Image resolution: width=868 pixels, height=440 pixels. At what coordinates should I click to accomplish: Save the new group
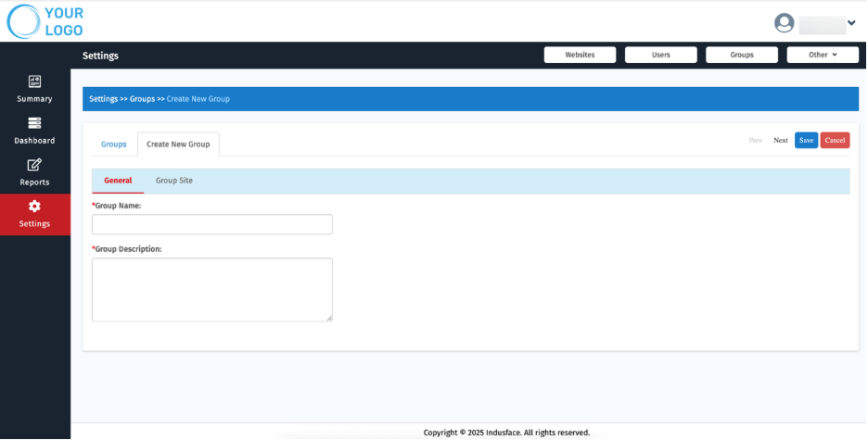[x=806, y=141]
